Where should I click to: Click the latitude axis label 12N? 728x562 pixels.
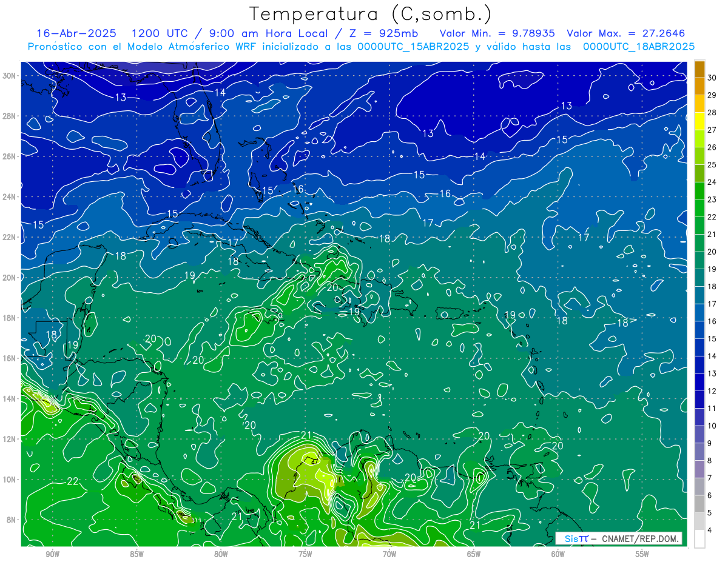point(10,439)
